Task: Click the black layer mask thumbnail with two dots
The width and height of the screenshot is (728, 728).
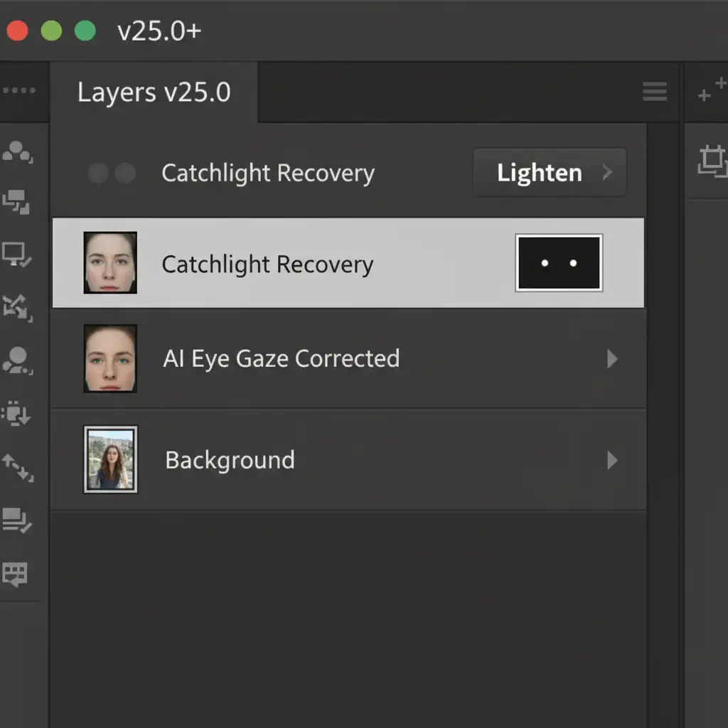Action: pos(559,263)
